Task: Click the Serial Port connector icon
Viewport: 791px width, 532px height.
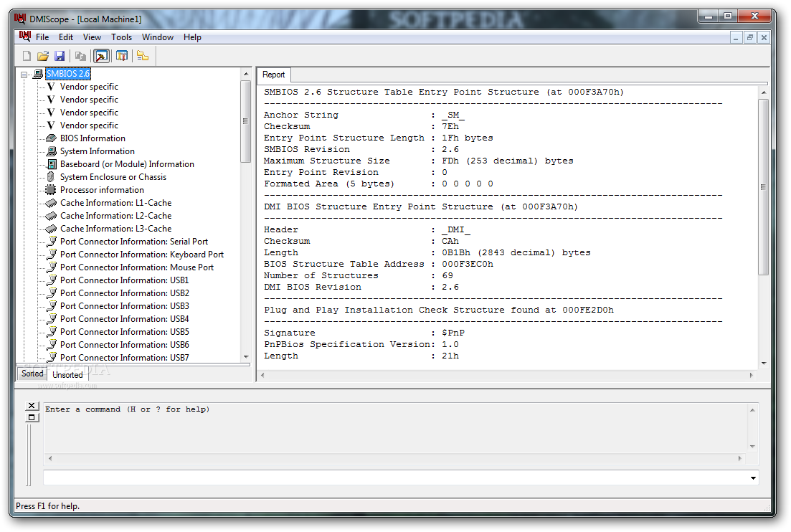Action: 52,241
